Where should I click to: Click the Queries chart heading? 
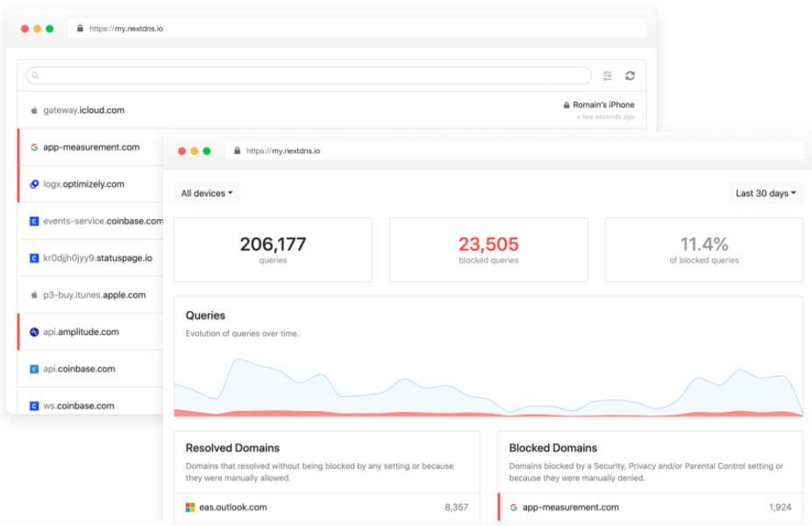click(205, 316)
